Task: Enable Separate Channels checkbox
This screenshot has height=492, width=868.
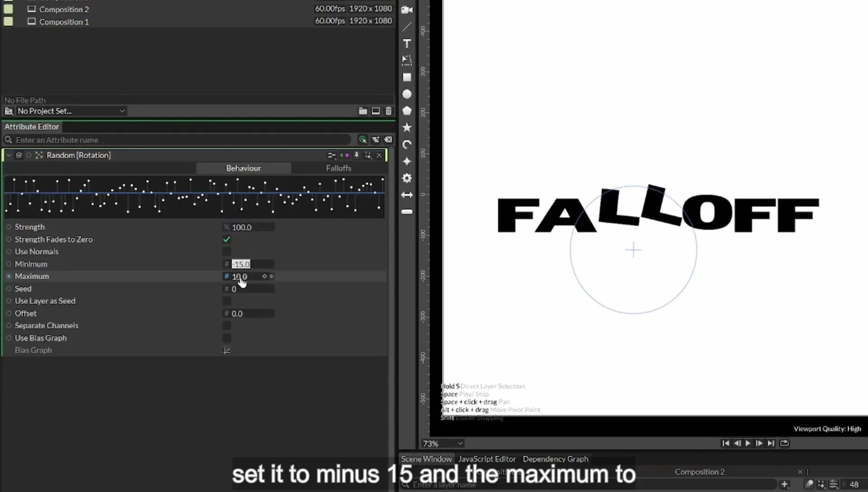Action: coord(227,326)
